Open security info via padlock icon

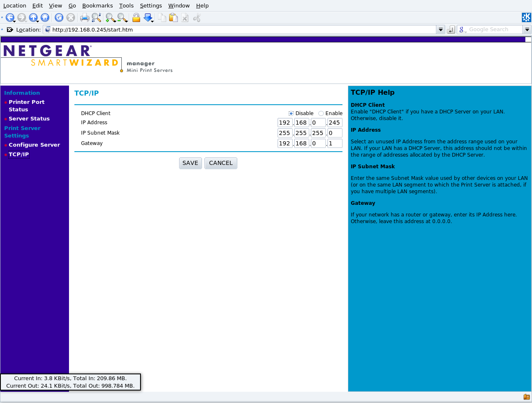(136, 17)
